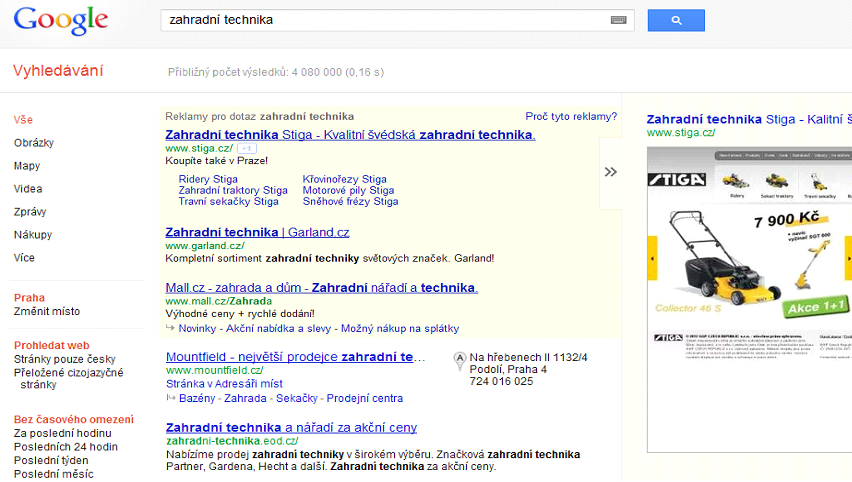Click the left arrow in Stiga preview
Viewport: 852px width, 482px height.
[x=652, y=259]
